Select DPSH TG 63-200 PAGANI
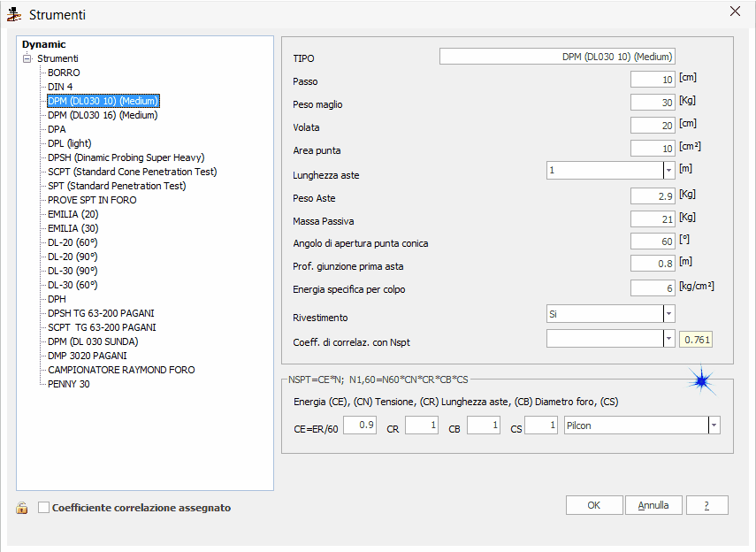The image size is (756, 552). (102, 313)
